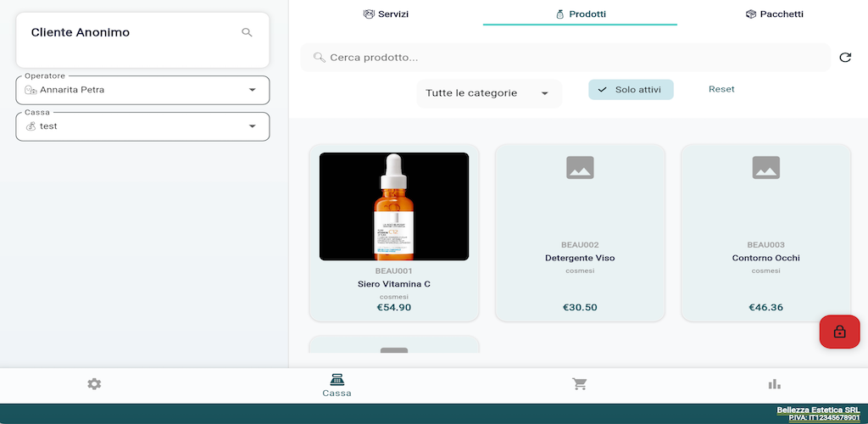Image resolution: width=868 pixels, height=424 pixels.
Task: Click the Cassa register icon
Action: pyautogui.click(x=337, y=380)
